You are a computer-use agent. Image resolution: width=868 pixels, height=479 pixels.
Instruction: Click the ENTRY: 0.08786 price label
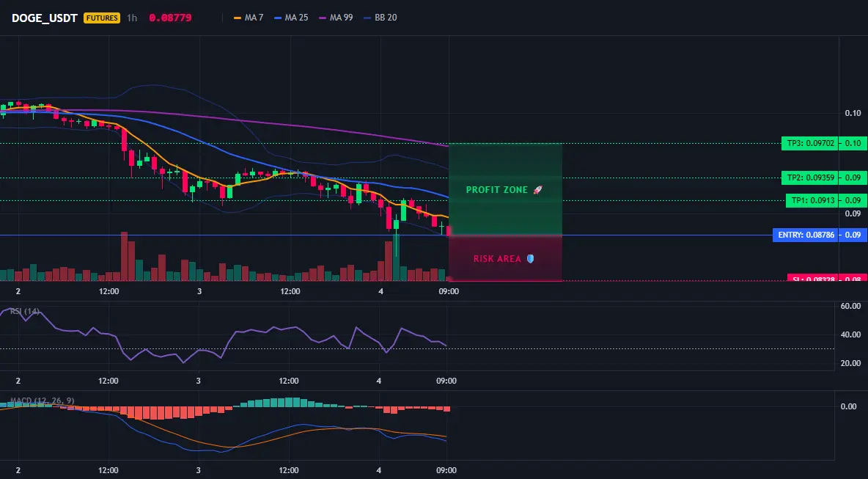point(805,235)
